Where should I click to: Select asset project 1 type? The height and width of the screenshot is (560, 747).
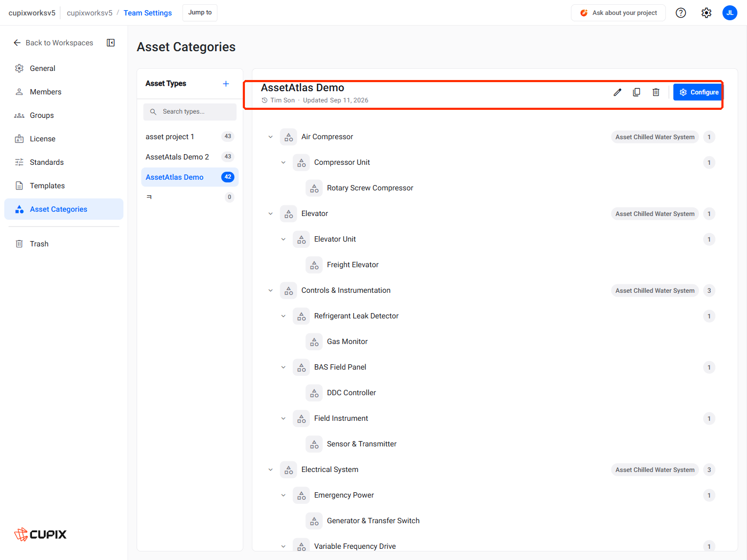click(x=190, y=137)
